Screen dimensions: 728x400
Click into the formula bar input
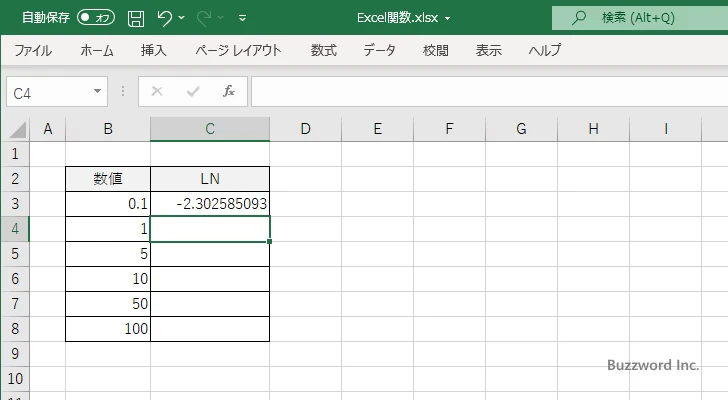tap(489, 92)
